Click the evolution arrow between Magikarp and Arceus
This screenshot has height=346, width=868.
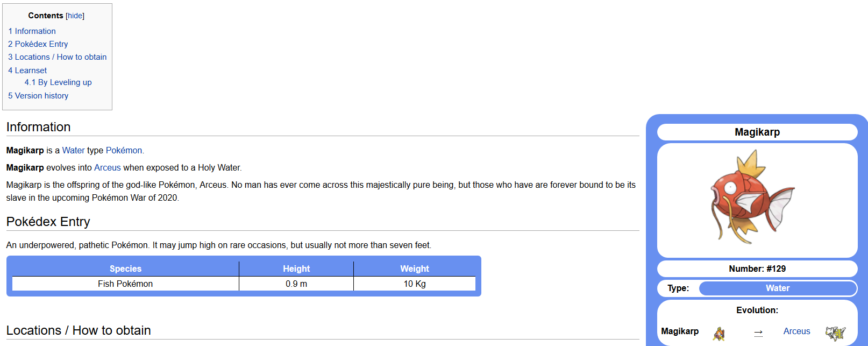[x=758, y=332]
